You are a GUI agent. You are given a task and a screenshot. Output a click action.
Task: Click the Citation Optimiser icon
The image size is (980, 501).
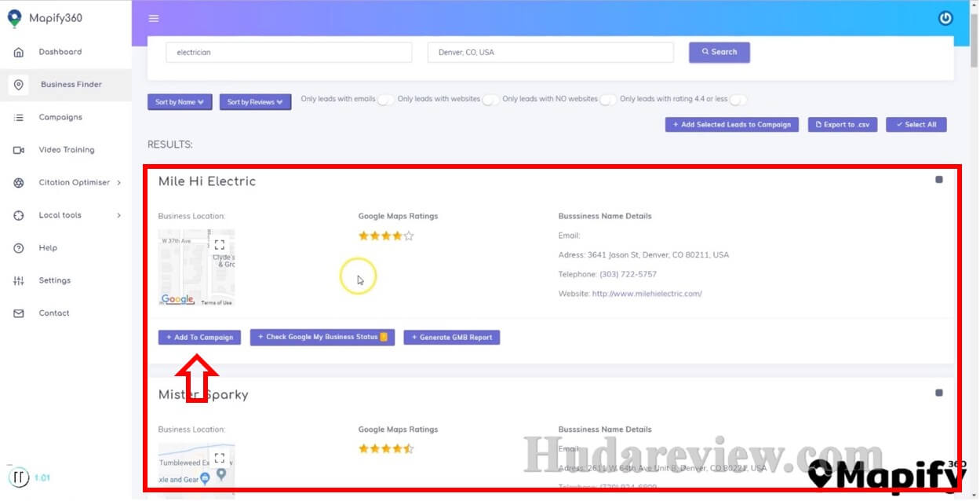(x=19, y=183)
